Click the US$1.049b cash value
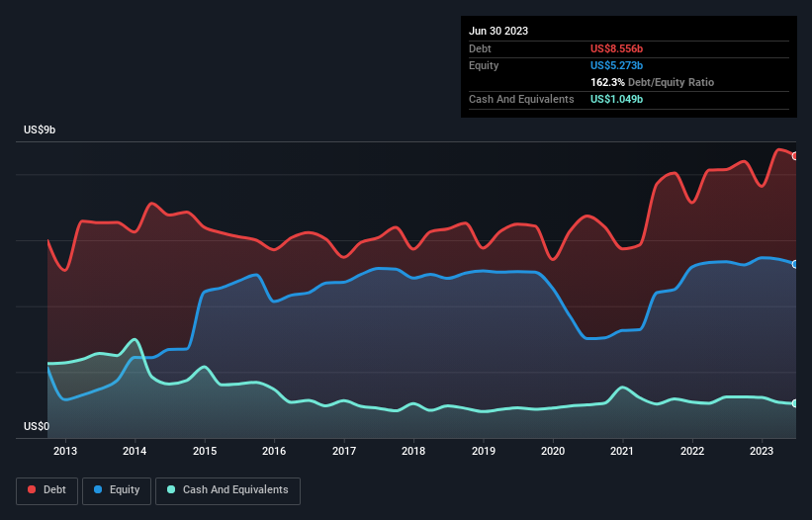Viewport: 812px width, 520px height. (x=616, y=99)
